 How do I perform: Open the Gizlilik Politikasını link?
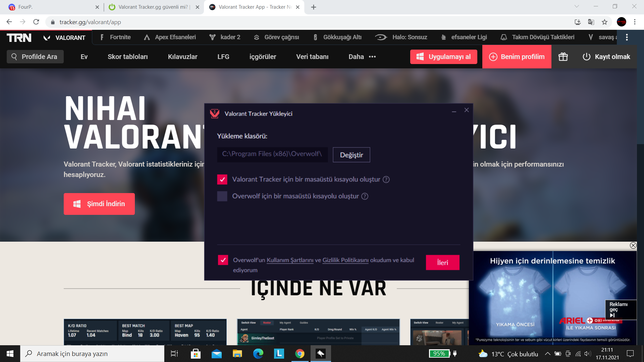[345, 260]
